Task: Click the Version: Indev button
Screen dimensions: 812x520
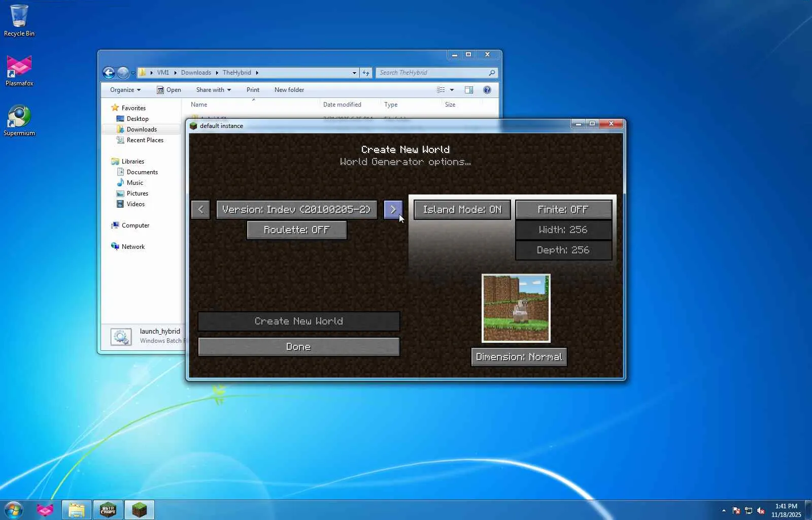Action: coord(297,210)
